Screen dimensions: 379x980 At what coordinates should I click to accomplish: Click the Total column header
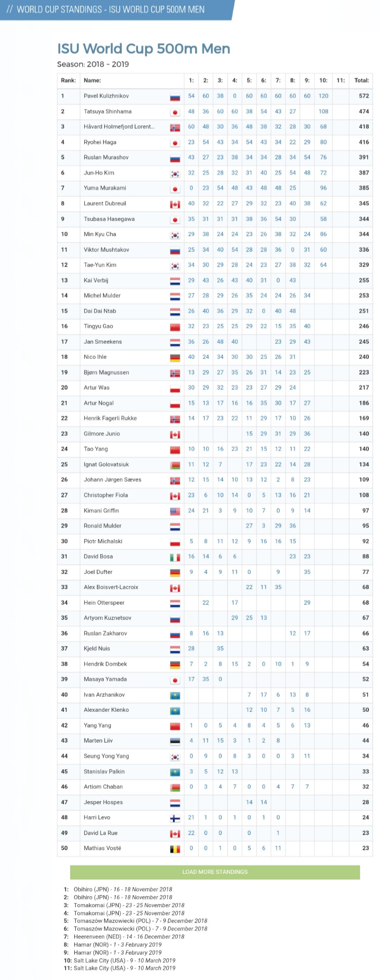point(361,80)
